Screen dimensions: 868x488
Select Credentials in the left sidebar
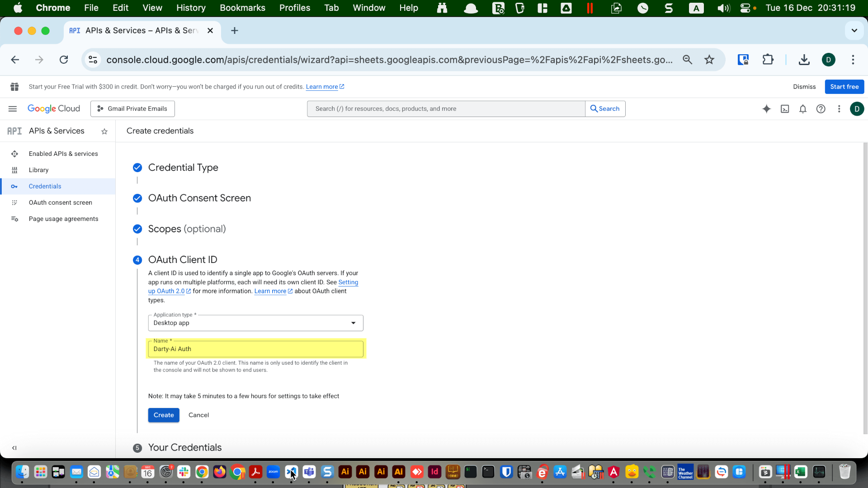coord(45,186)
